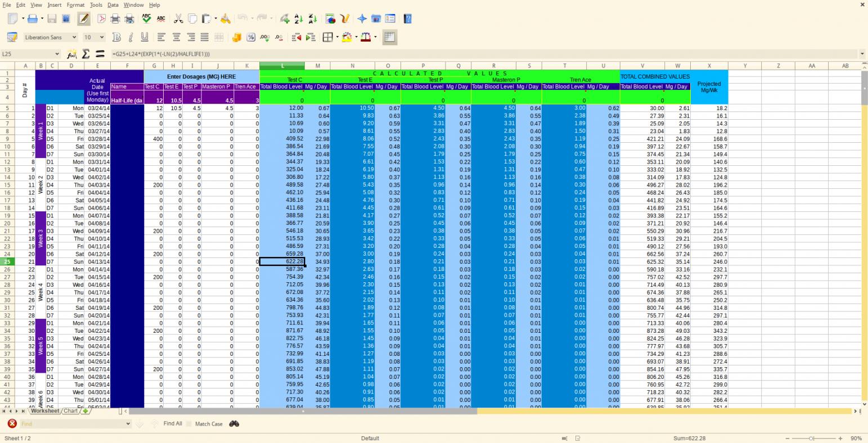This screenshot has width=868, height=443.
Task: Open the Styles and Formatting icon
Action: (x=12, y=37)
